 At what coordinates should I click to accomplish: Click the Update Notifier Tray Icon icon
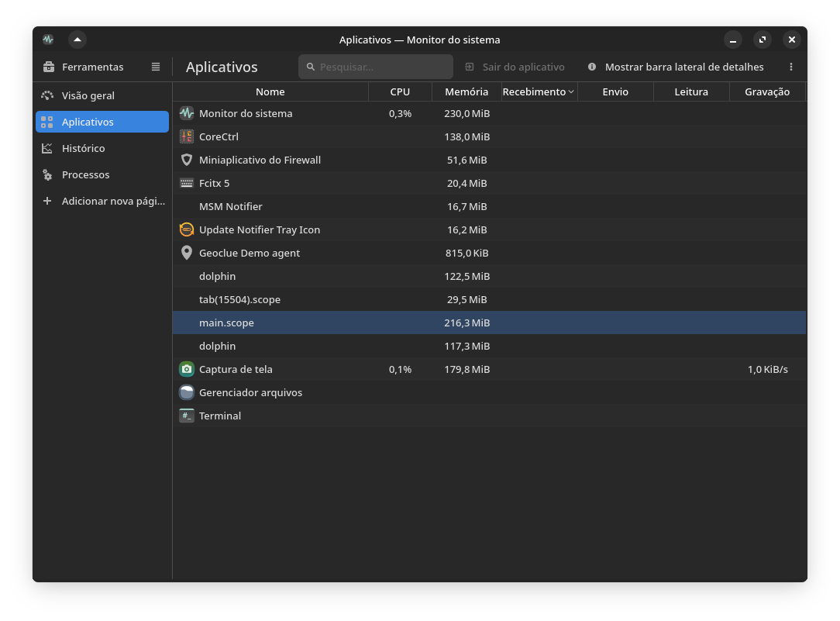[x=187, y=229]
